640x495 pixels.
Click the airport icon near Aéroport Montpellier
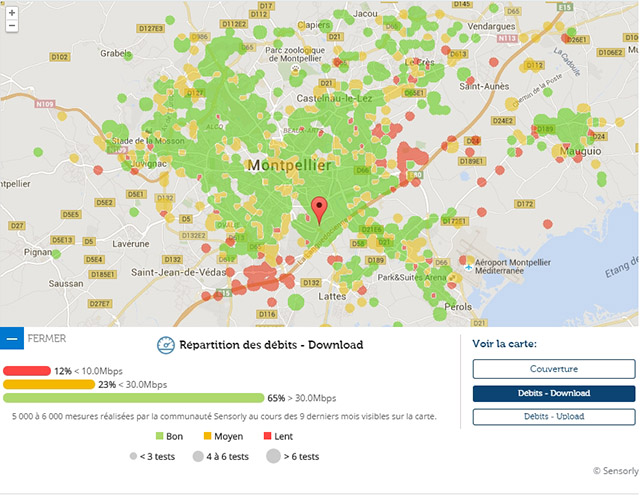[x=468, y=267]
